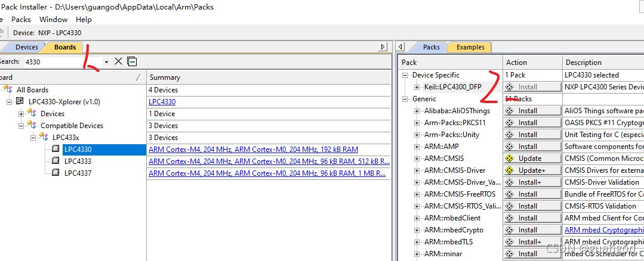Sort by the Summary column header

[x=269, y=77]
